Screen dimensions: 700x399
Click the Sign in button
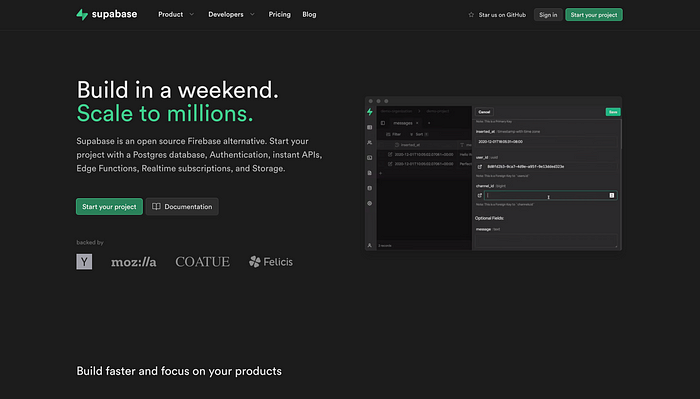click(548, 15)
